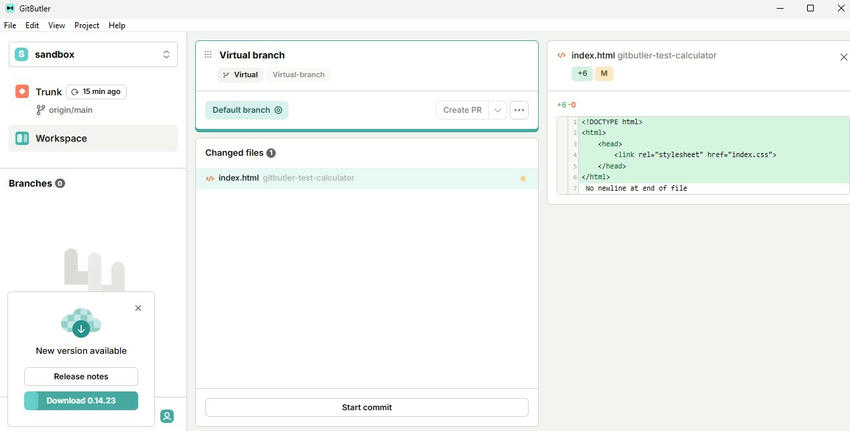
Task: Expand the Create PR dropdown arrow
Action: pyautogui.click(x=498, y=110)
